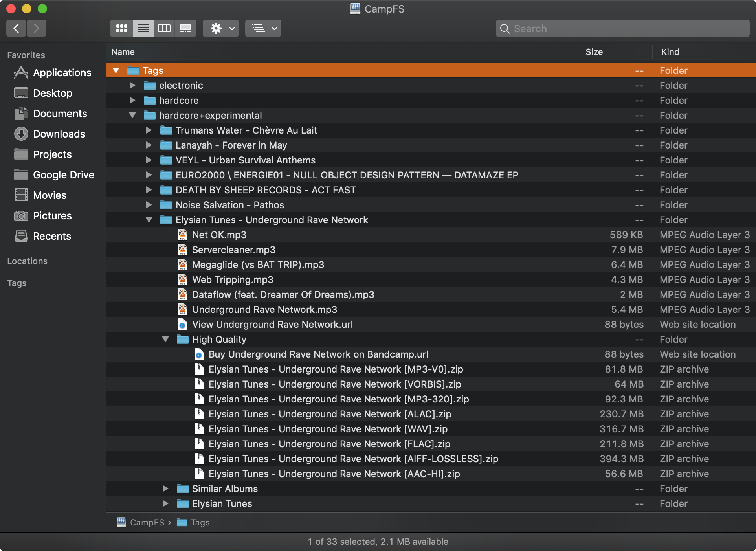Click the Favorites sidebar heading
Viewport: 756px width, 551px height.
[26, 55]
